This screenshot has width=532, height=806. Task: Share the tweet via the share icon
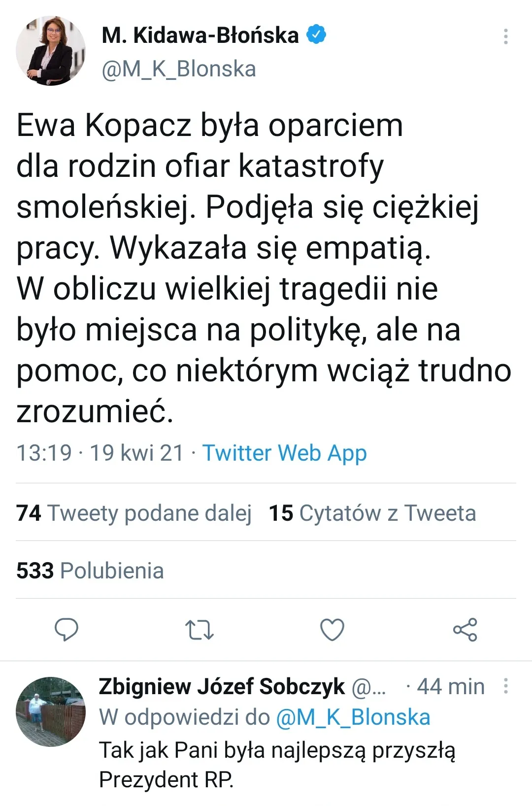[465, 628]
